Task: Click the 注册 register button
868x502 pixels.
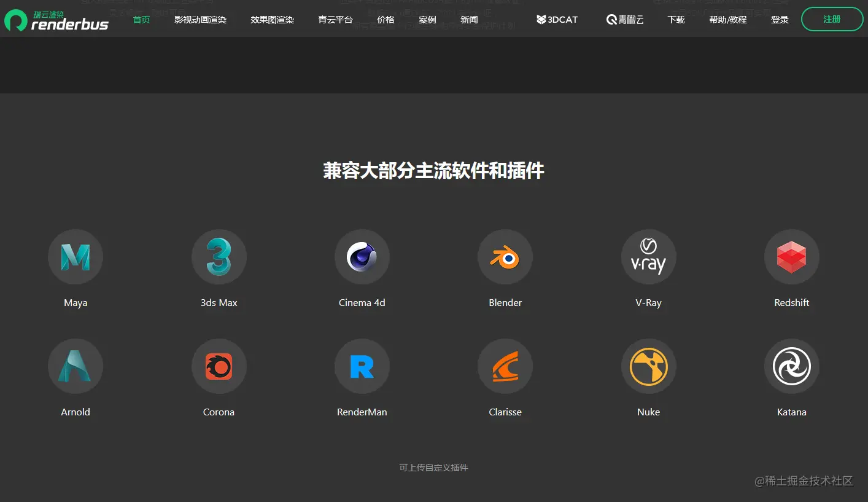Action: pos(832,19)
